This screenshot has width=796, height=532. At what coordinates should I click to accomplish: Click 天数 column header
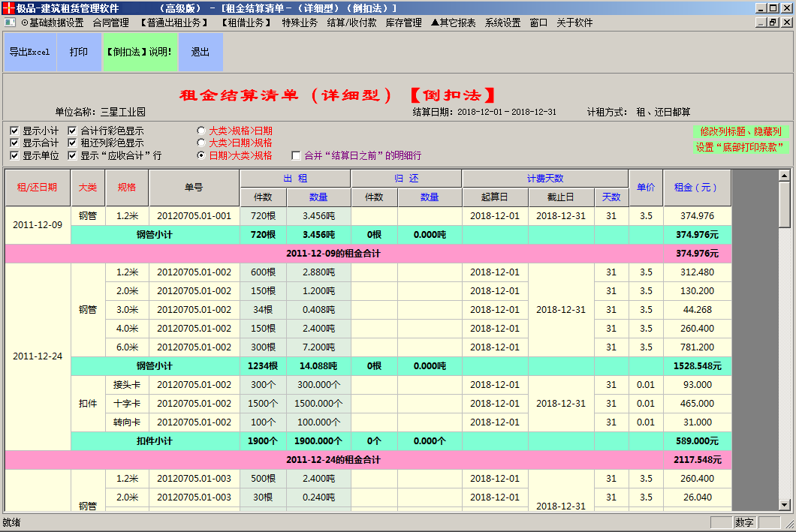pos(611,197)
